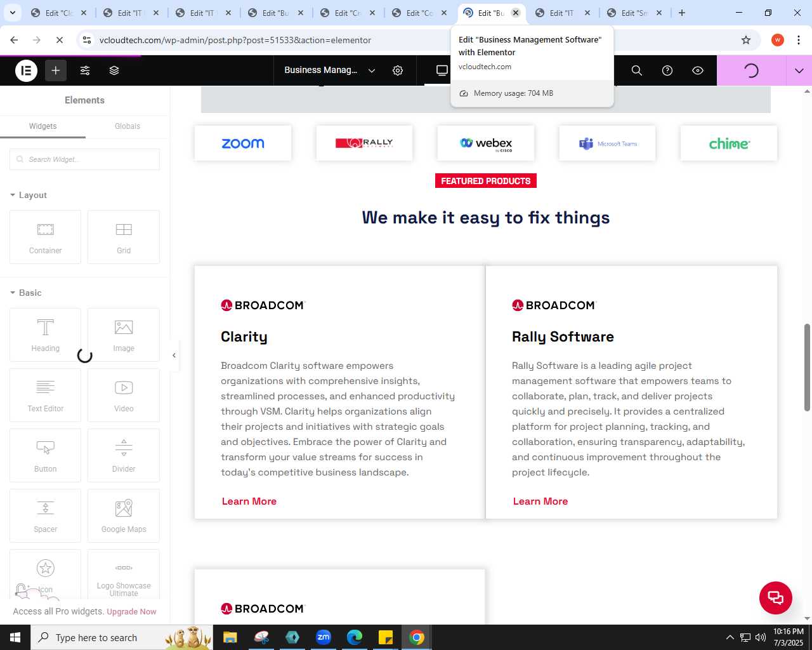Open Windows Start menu
Image resolution: width=812 pixels, height=650 pixels.
click(x=15, y=637)
